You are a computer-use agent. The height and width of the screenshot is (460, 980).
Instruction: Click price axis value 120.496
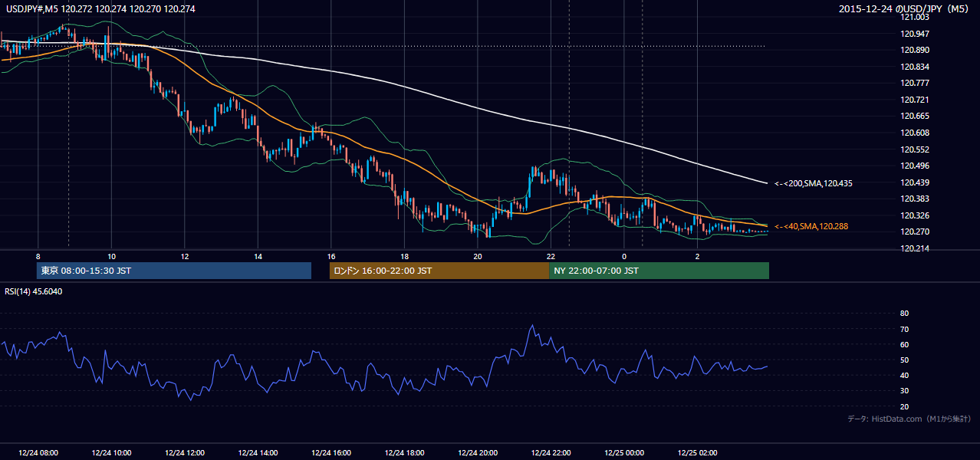914,166
